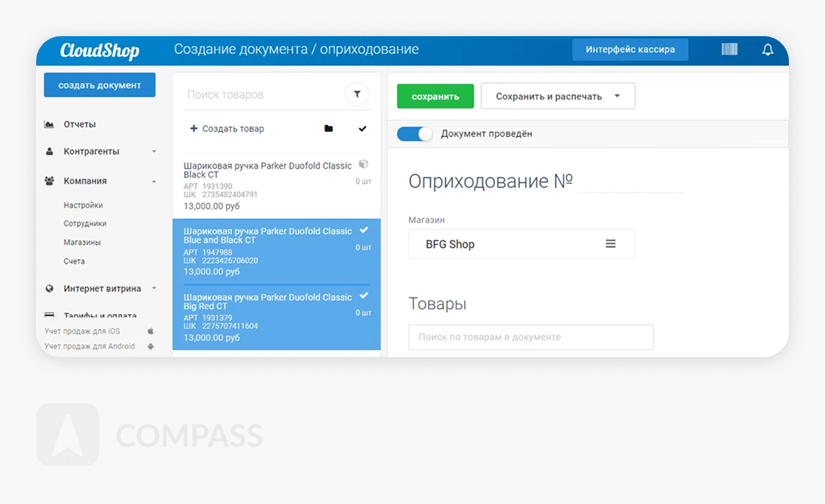Screen dimensions: 825x504
Task: Expand the Контрагенты sidebar section
Action: (154, 151)
